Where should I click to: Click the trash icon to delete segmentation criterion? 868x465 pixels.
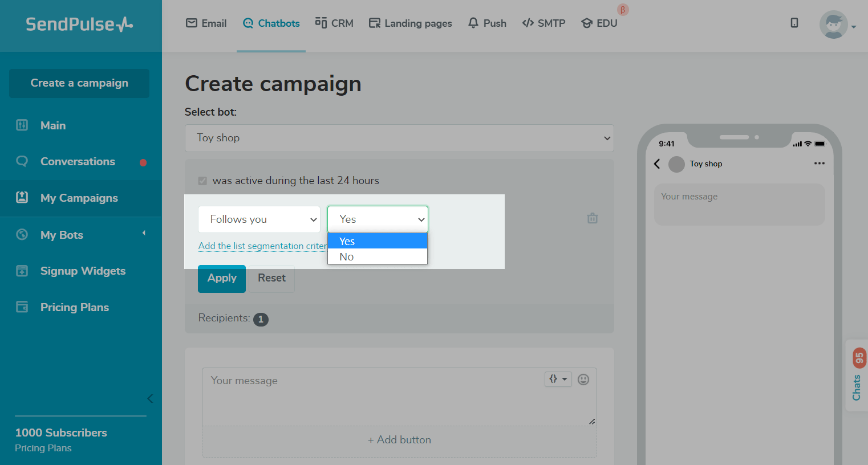[x=593, y=218]
